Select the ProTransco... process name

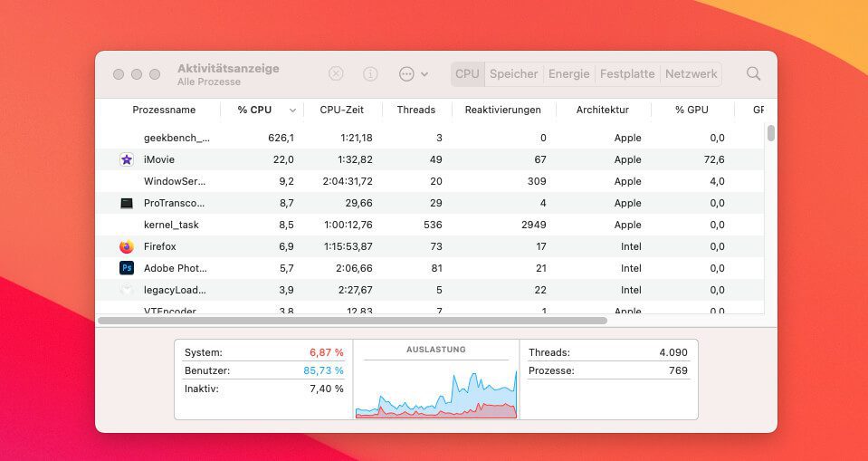pos(175,204)
